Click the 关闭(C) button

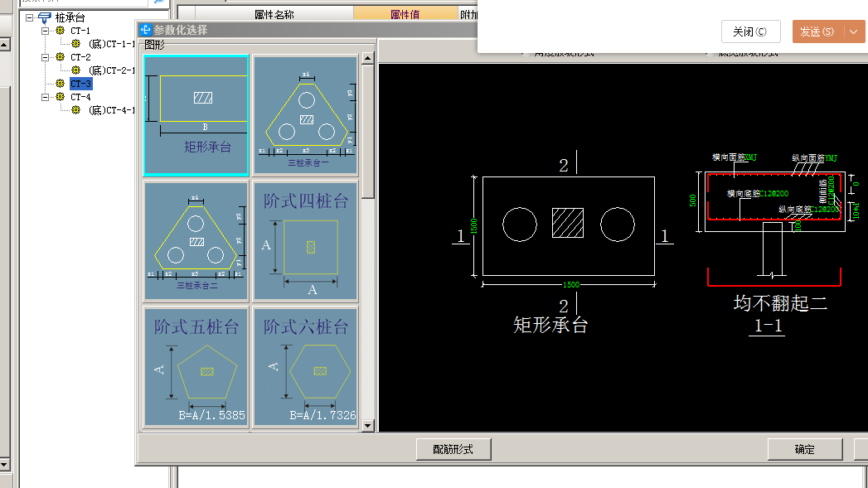(x=750, y=31)
